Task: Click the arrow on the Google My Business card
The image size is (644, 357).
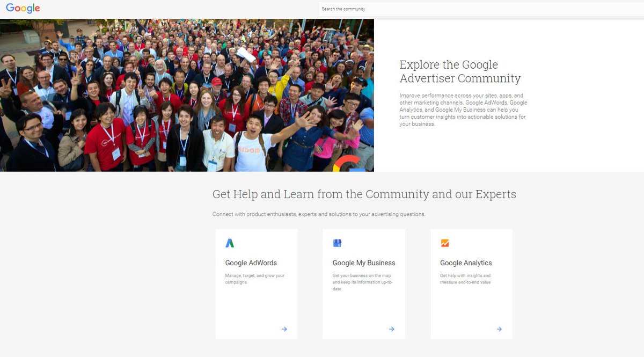Action: coord(391,329)
